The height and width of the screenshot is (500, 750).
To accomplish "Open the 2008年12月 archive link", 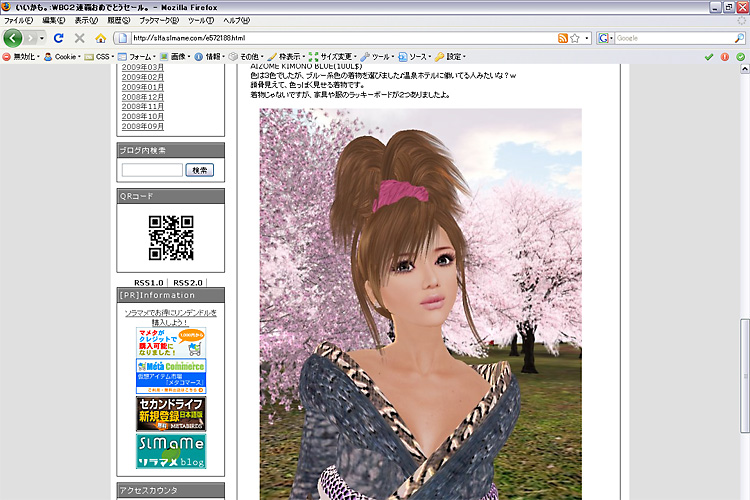I will 143,97.
